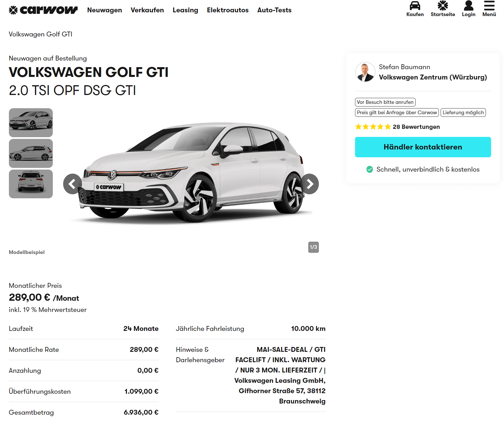The image size is (504, 421).
Task: Open Leasing menu
Action: click(x=185, y=10)
